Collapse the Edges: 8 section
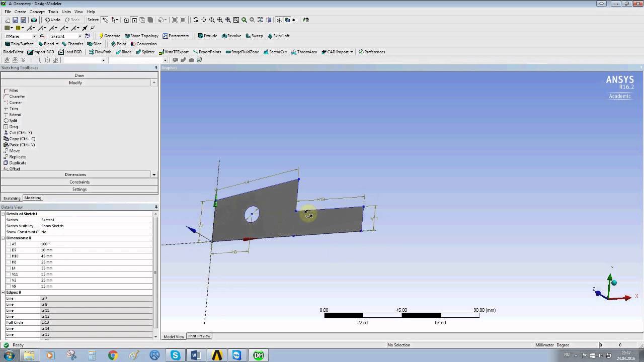 (3, 292)
